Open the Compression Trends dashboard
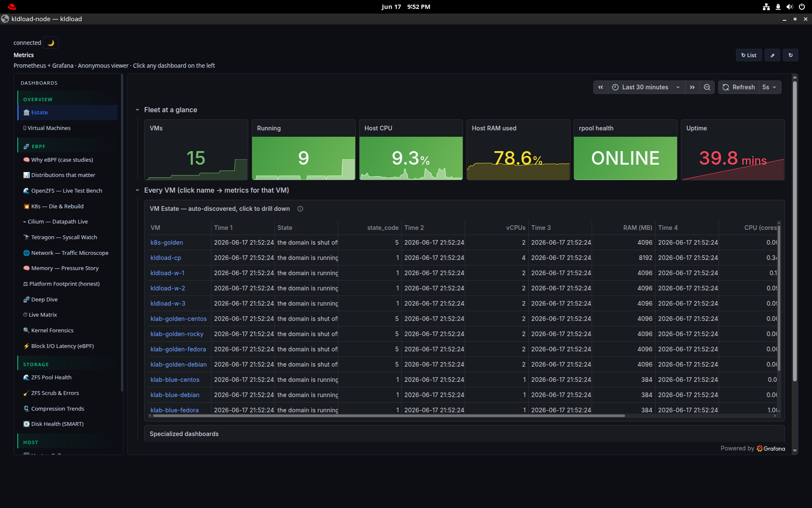The height and width of the screenshot is (508, 812). tap(68, 409)
